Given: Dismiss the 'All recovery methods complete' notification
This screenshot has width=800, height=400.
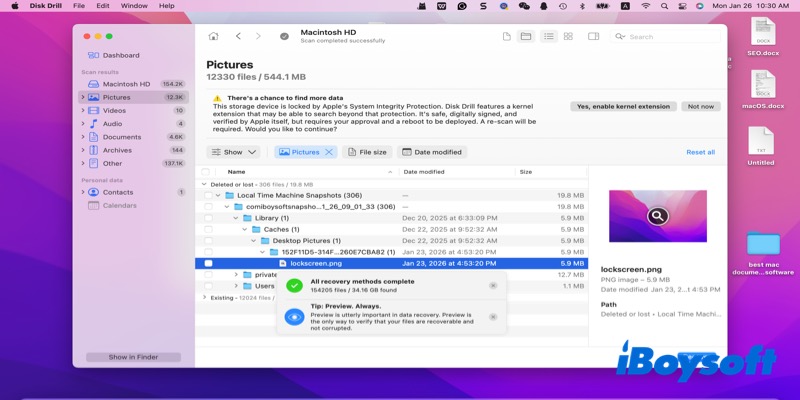Looking at the screenshot, I should [x=493, y=285].
